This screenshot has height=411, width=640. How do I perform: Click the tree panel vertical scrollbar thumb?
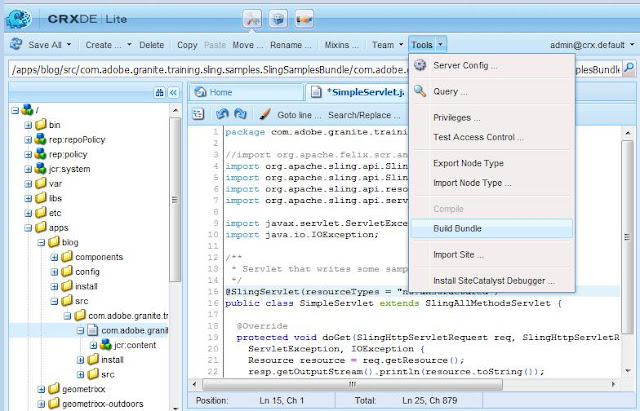(x=175, y=200)
